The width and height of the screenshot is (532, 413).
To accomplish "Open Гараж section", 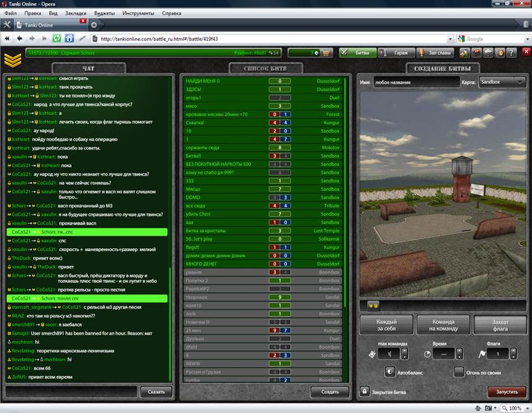I will coord(396,53).
